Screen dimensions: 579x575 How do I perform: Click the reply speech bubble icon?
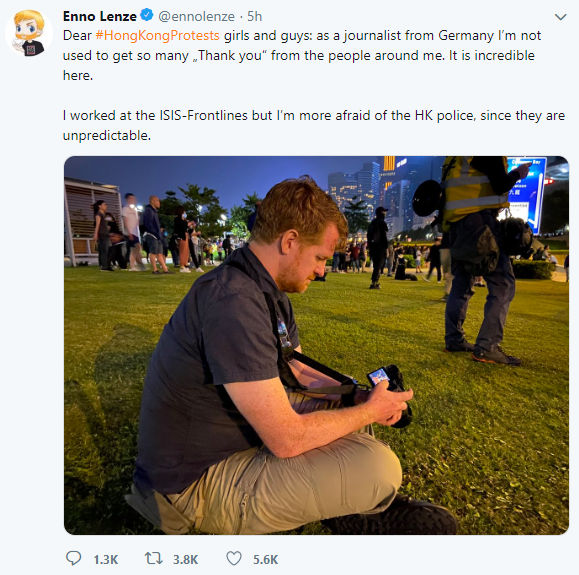[73, 558]
